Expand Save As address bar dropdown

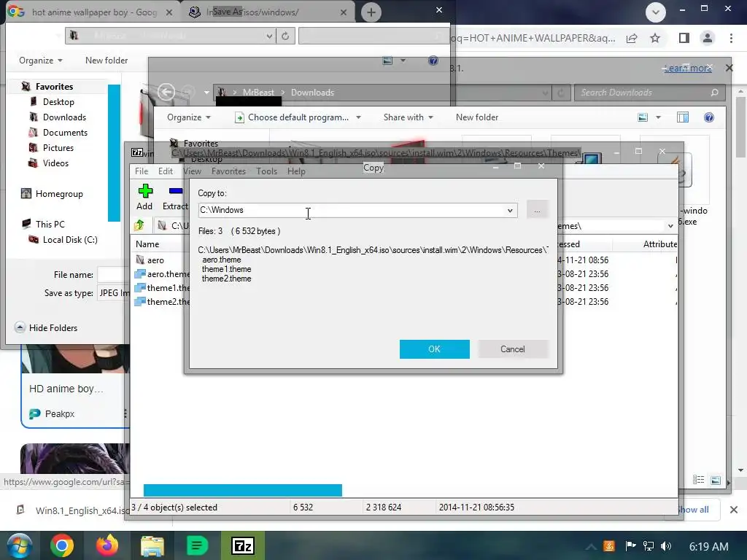click(x=269, y=36)
